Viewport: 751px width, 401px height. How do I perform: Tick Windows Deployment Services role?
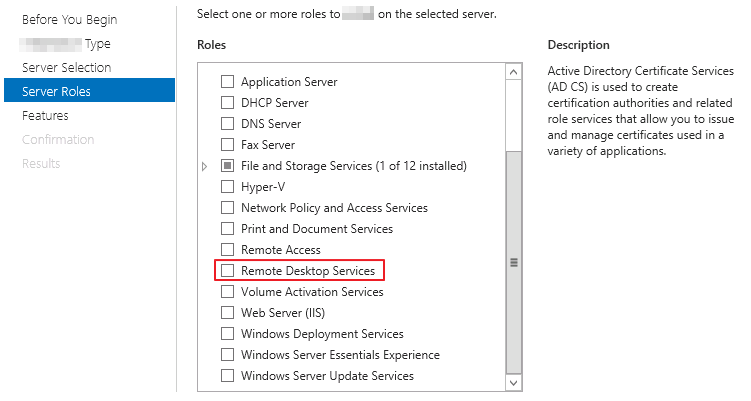[x=228, y=333]
